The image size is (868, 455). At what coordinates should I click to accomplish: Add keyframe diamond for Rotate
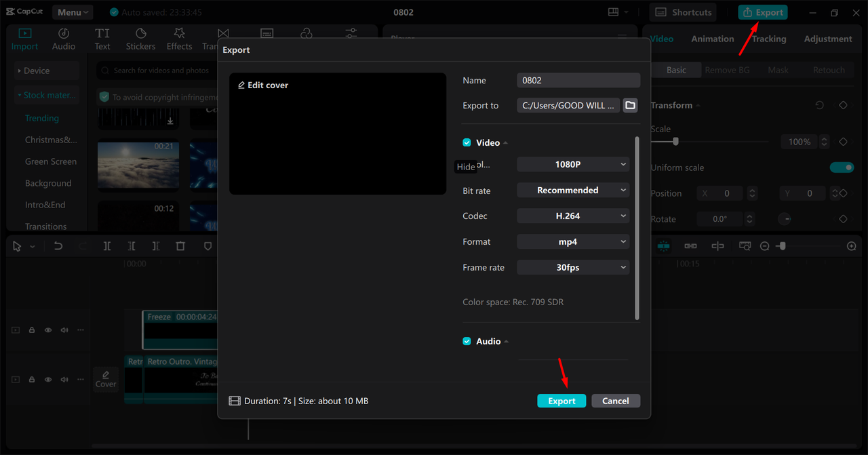coord(844,219)
